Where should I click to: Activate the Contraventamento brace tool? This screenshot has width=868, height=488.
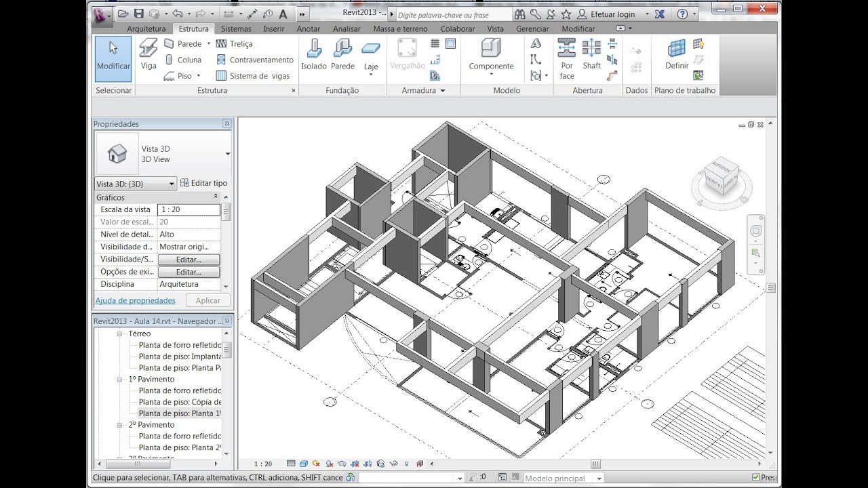(x=255, y=60)
